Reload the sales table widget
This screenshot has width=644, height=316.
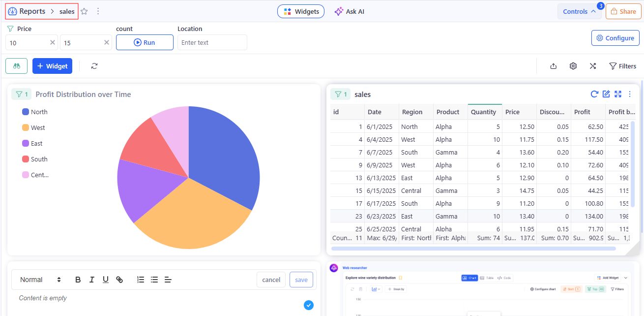coord(594,94)
